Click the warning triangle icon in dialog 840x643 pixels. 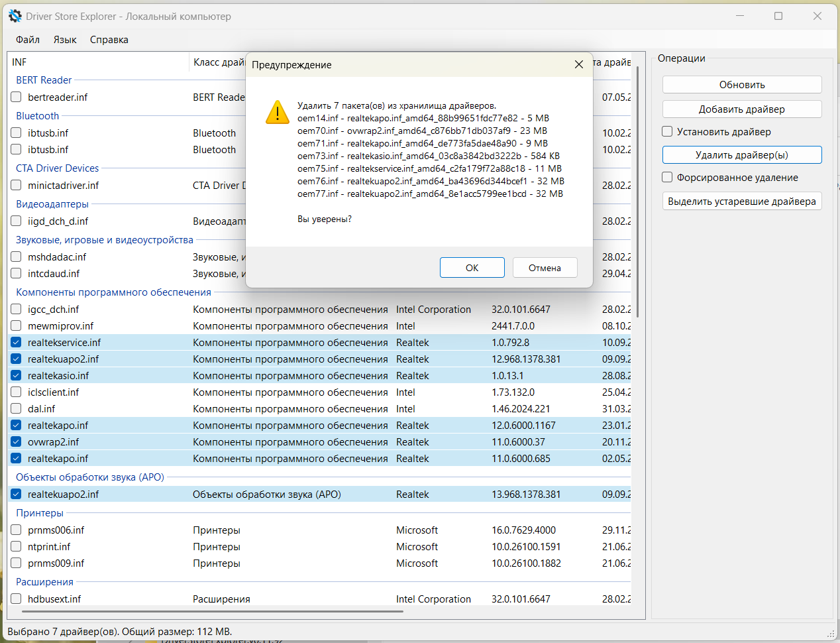277,112
